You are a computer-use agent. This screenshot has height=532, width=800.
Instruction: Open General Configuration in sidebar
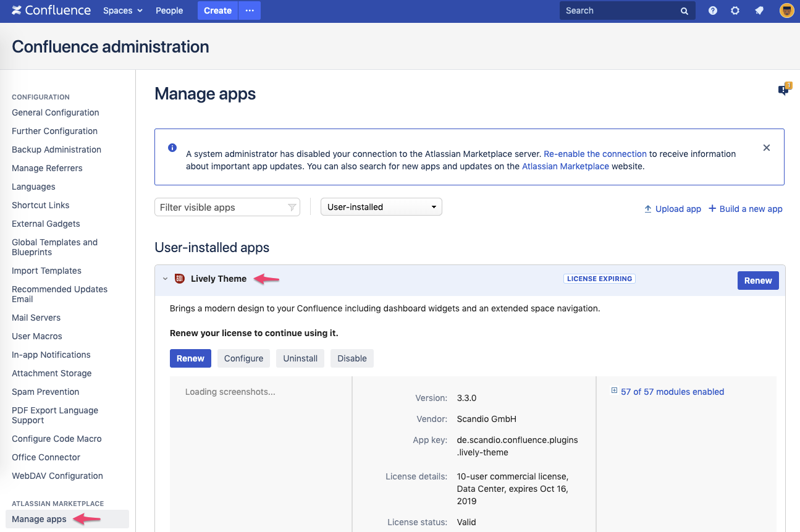[56, 112]
